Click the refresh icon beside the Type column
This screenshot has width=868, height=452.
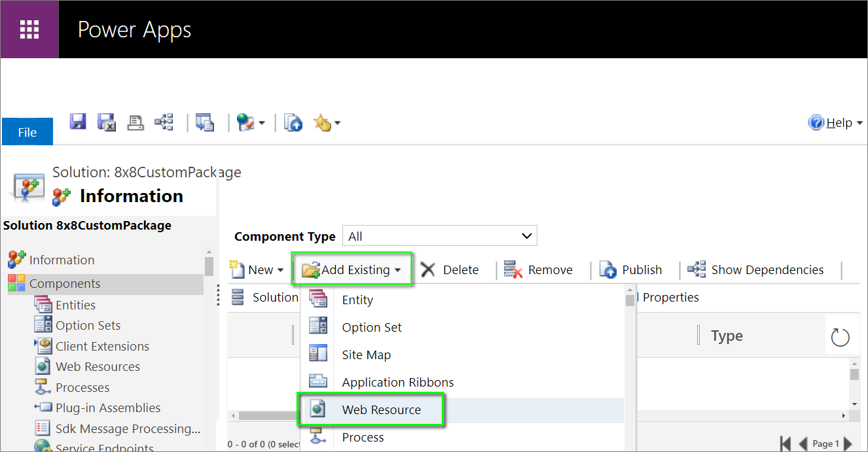(840, 338)
